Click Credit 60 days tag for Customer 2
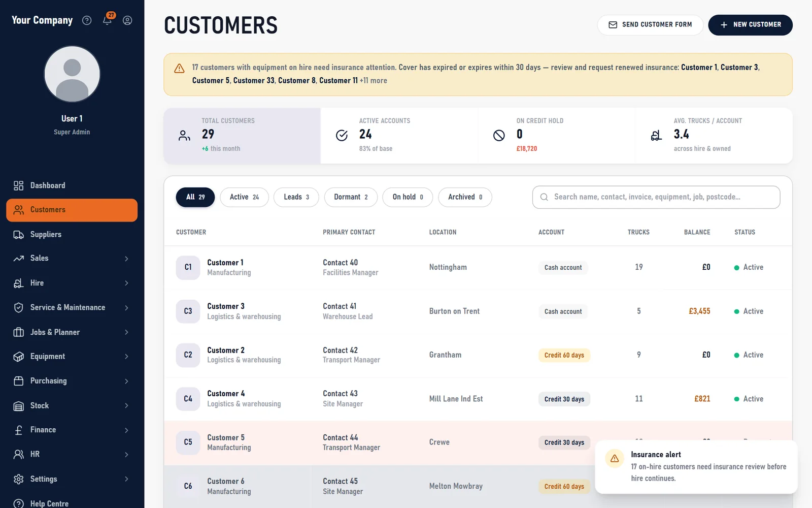The height and width of the screenshot is (508, 812). 564,355
